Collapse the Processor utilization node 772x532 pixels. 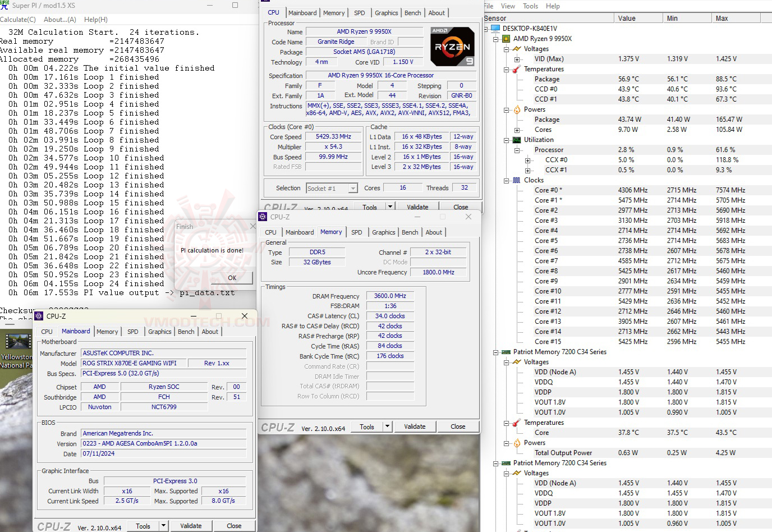coord(517,150)
